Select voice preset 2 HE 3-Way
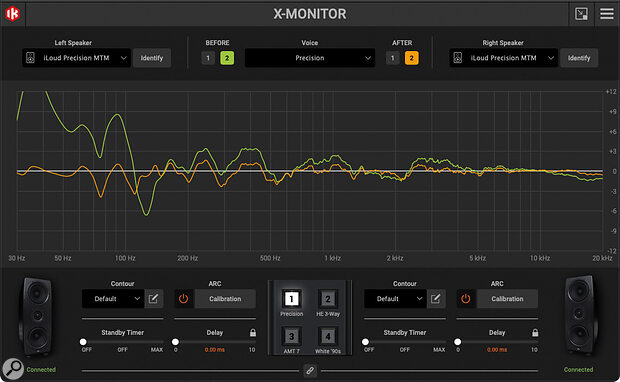Image resolution: width=620 pixels, height=382 pixels. (328, 303)
